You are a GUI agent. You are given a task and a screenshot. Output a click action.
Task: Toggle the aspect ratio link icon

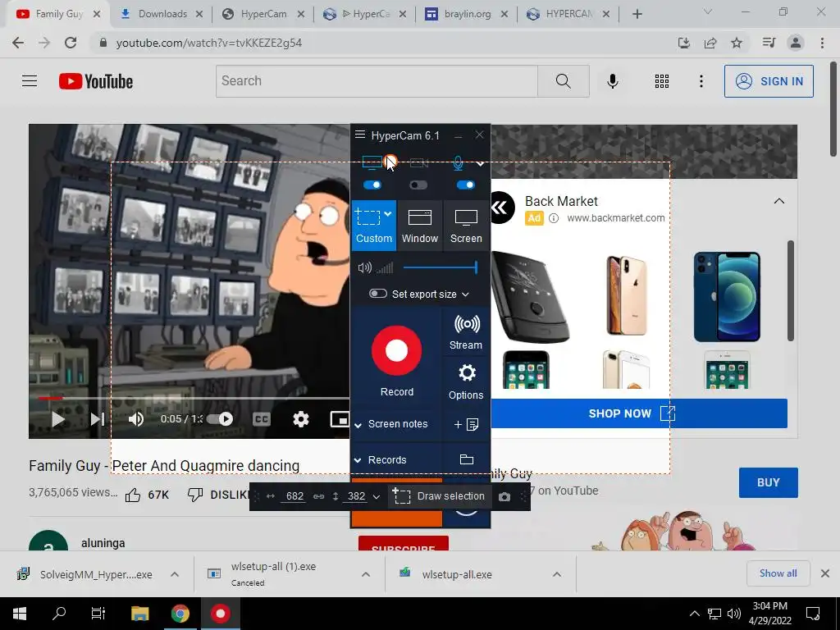pyautogui.click(x=319, y=496)
